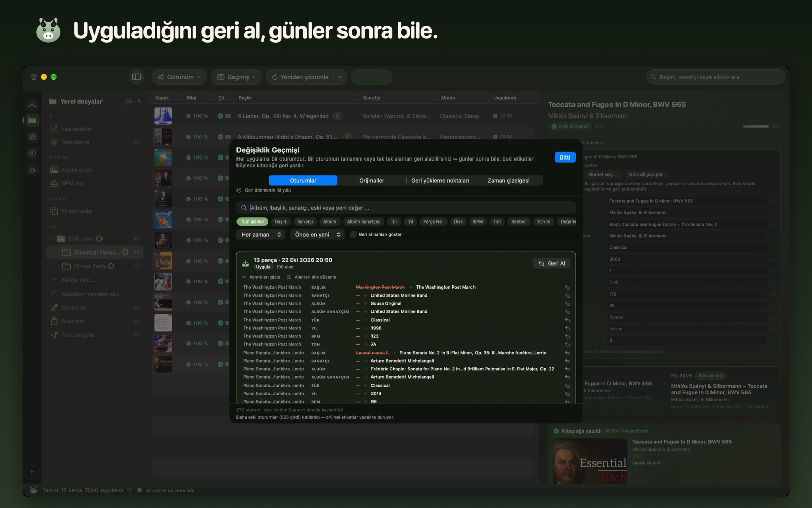The width and height of the screenshot is (812, 508).
Task: Undo the Arturo Benedetti Michelangeli SANATÇI change
Action: tap(567, 361)
